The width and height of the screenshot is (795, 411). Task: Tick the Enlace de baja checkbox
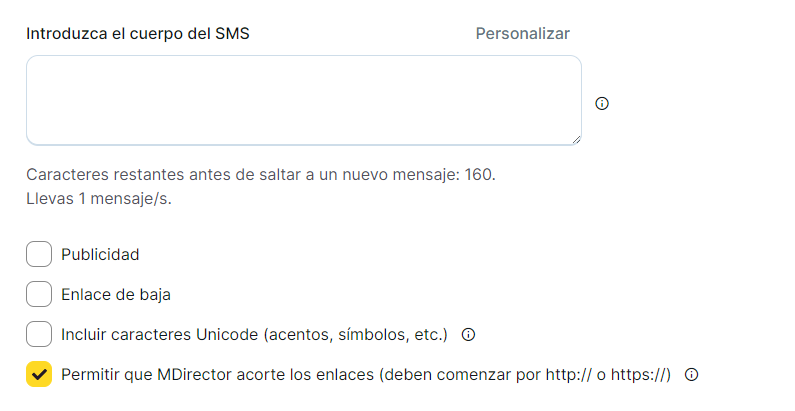tap(39, 294)
